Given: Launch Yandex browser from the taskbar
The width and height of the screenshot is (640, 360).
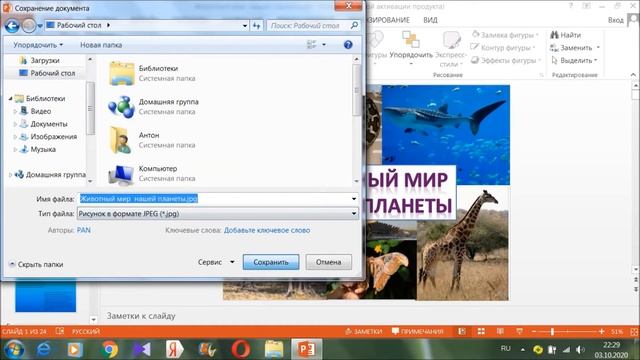Looking at the screenshot, I should click(x=175, y=349).
